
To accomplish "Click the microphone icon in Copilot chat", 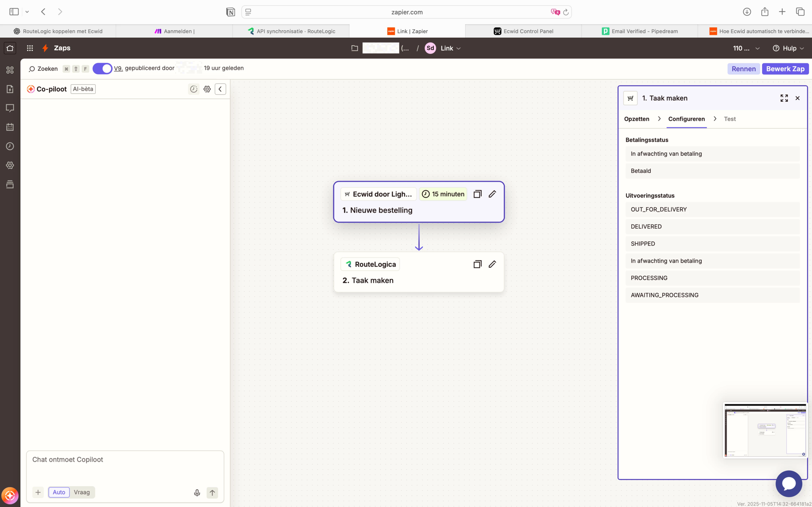I will coord(197,493).
